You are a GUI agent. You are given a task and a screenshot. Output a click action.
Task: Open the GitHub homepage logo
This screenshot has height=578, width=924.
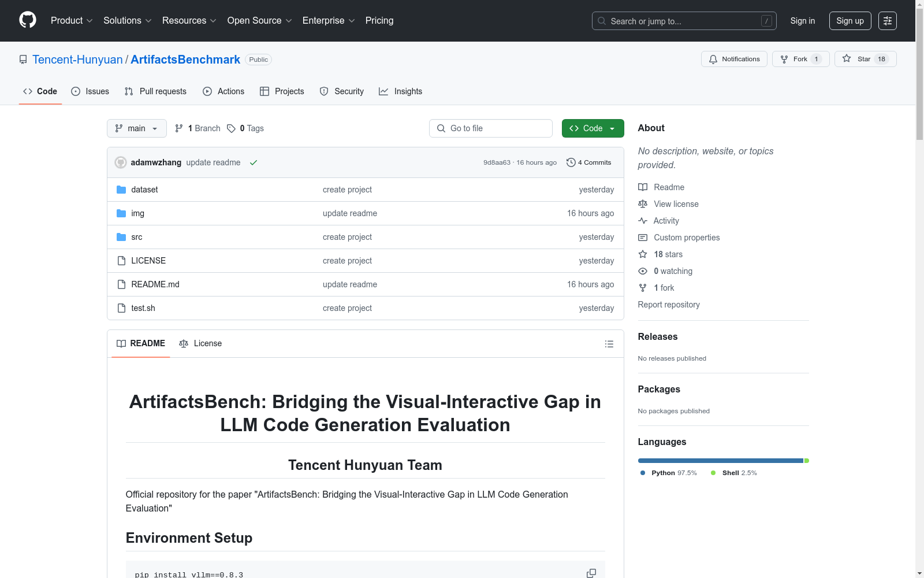pos(28,20)
